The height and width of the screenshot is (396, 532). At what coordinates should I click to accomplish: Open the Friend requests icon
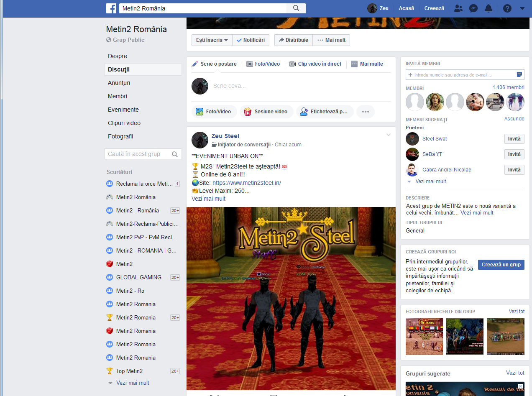(458, 8)
